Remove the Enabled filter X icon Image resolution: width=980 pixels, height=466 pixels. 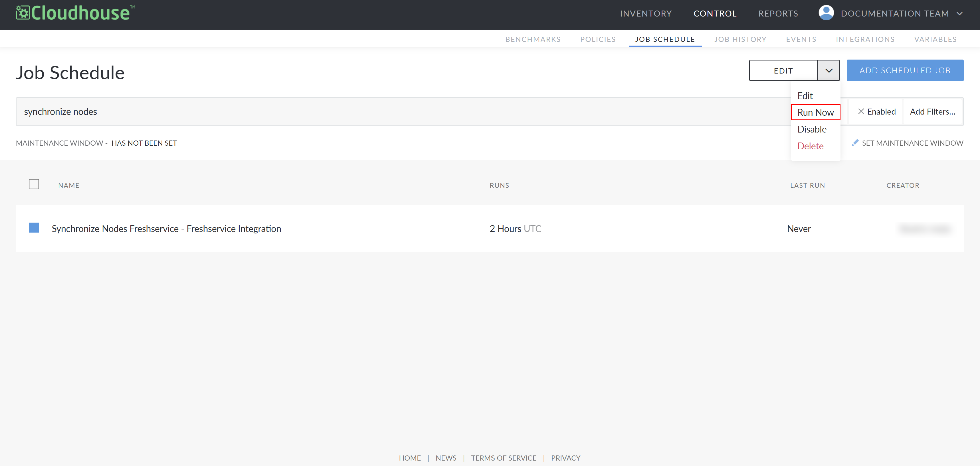[861, 111]
